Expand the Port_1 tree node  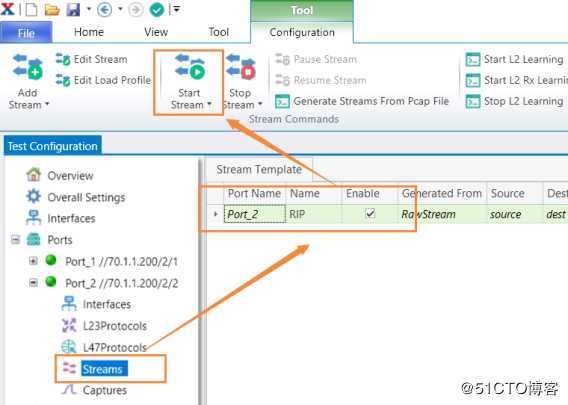tap(33, 260)
